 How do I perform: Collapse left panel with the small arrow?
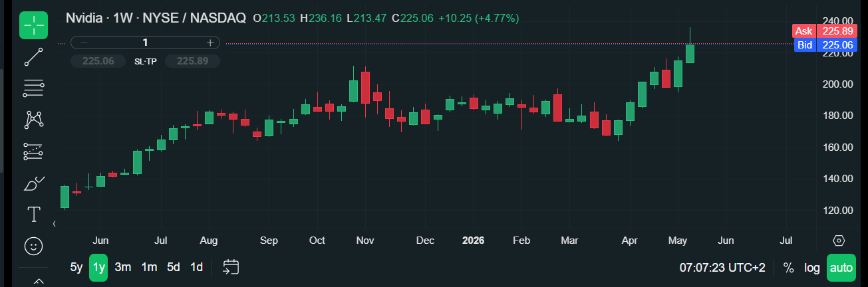[55, 225]
